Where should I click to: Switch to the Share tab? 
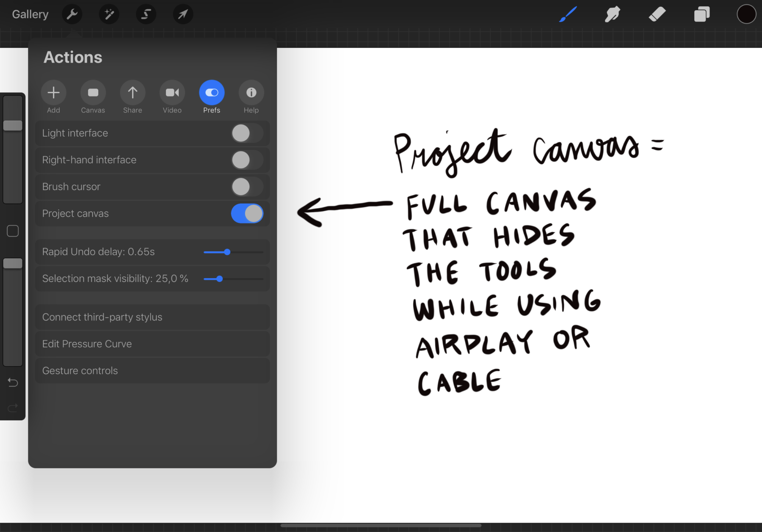[133, 97]
